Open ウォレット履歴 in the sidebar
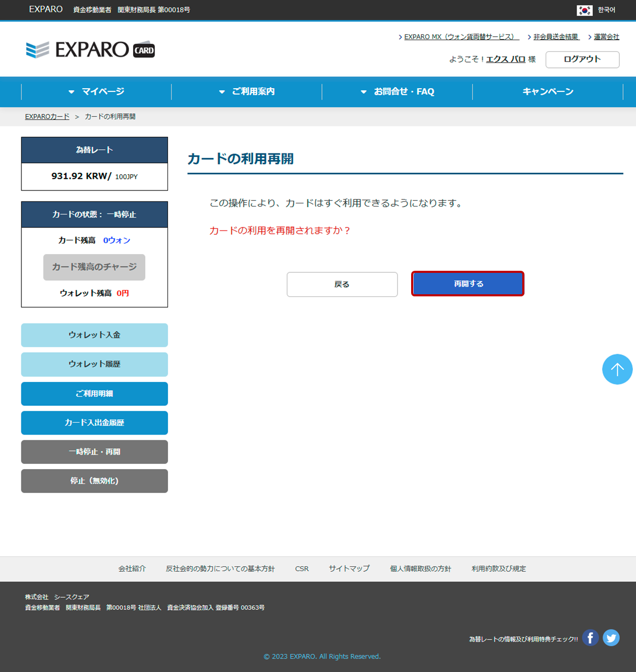This screenshot has height=672, width=636. click(94, 364)
